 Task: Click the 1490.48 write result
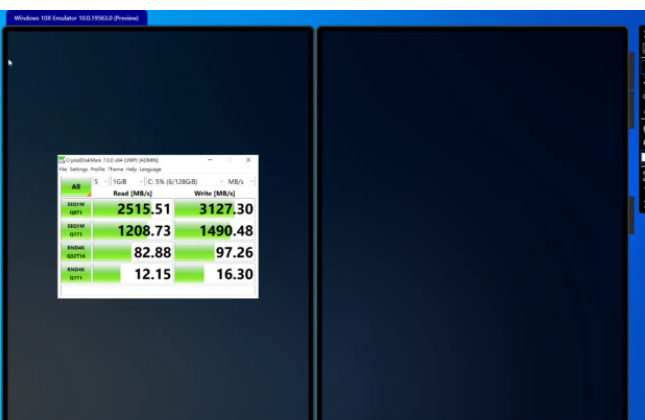[214, 230]
